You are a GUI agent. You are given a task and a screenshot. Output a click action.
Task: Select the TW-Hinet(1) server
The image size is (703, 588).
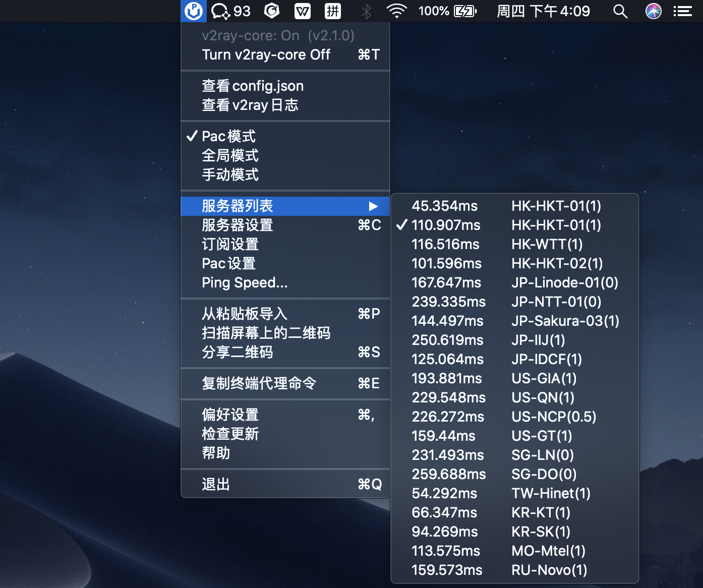(515, 493)
